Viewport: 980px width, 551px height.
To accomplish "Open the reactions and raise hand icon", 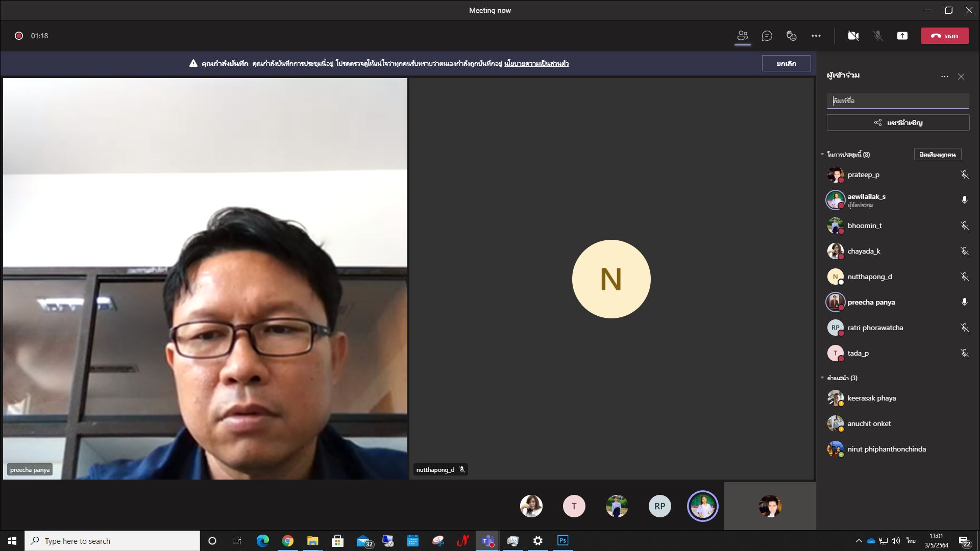I will tap(791, 36).
